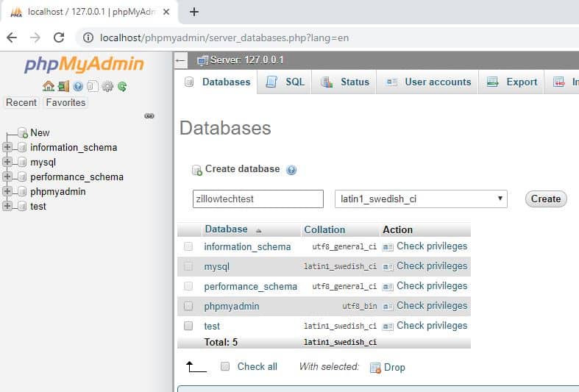Click the database name input field
Viewport: 579px width, 392px height.
tap(258, 199)
